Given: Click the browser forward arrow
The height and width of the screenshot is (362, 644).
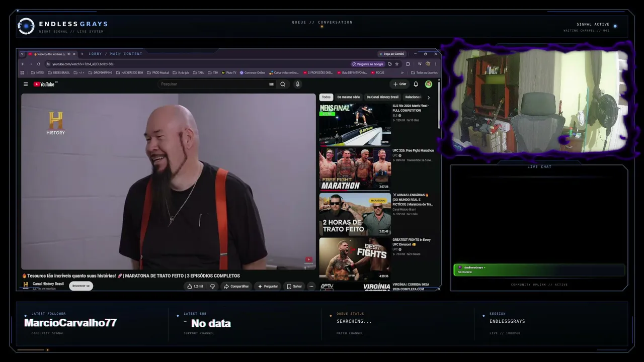Looking at the screenshot, I should tap(30, 64).
